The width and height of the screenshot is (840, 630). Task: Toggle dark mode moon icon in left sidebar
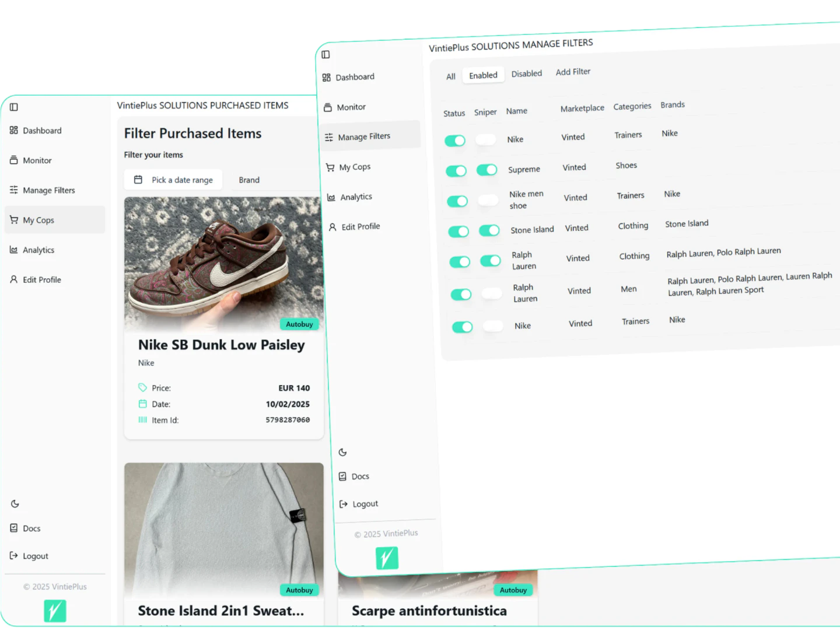tap(15, 504)
